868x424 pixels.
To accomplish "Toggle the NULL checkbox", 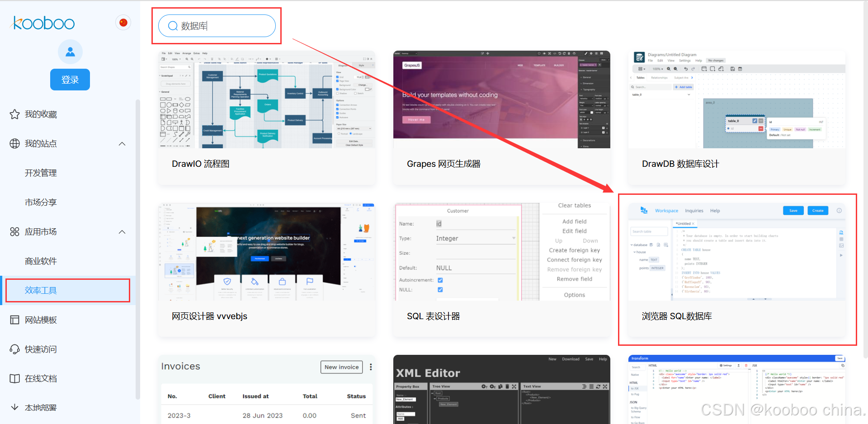I will [x=440, y=290].
